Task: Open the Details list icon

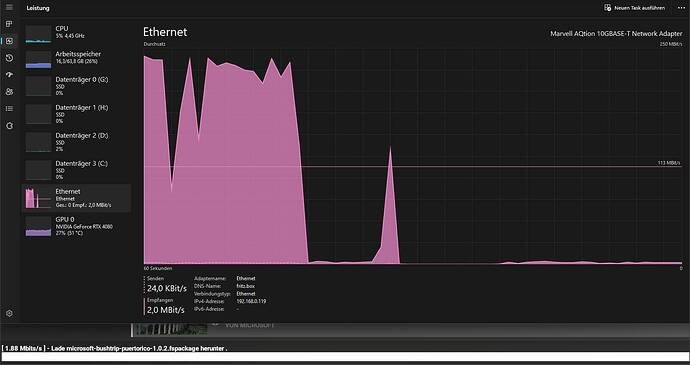Action: click(x=9, y=109)
